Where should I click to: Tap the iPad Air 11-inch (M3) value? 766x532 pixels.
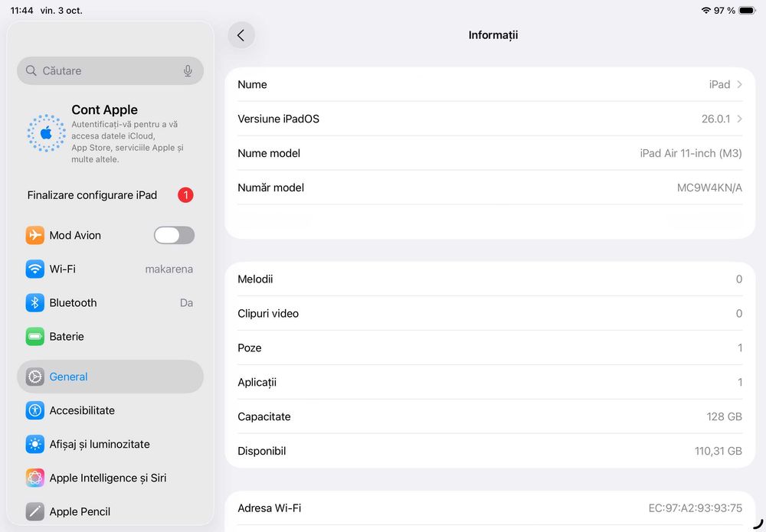coord(691,153)
